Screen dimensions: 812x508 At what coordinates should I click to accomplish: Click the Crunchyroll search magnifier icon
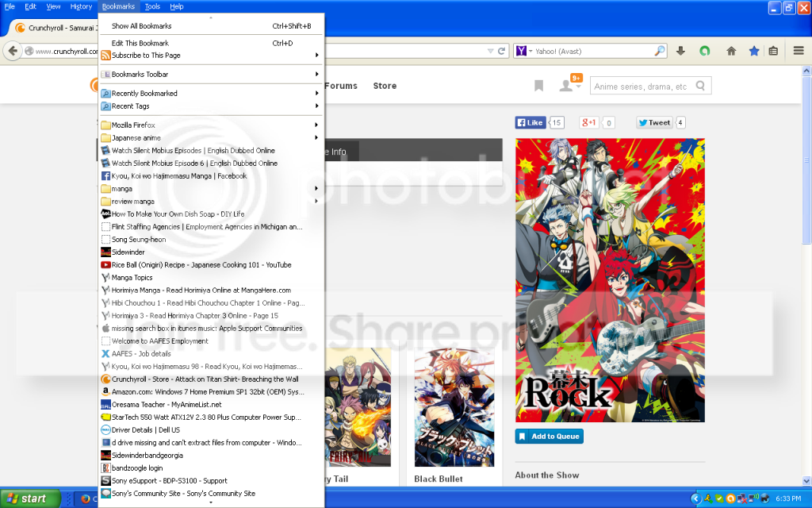point(700,86)
